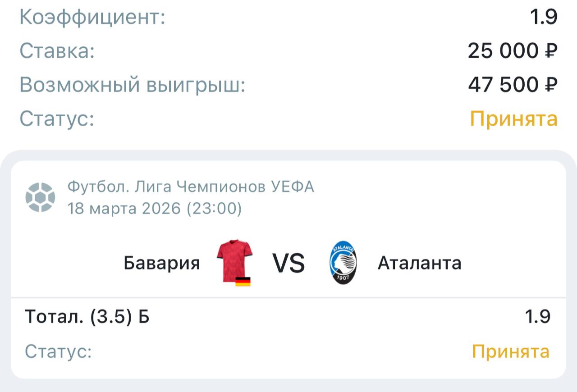The image size is (577, 392).
Task: Click the 25 000 ₽ stake amount
Action: pos(513,51)
